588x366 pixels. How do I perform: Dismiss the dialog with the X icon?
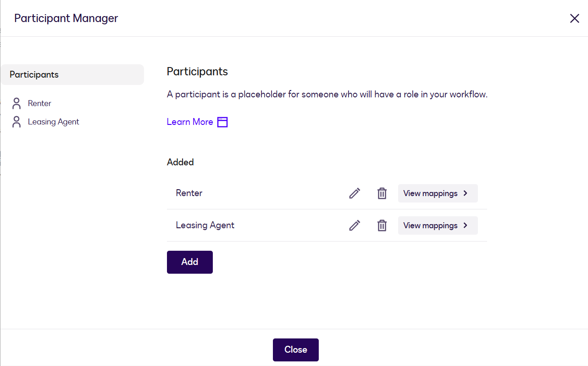point(574,18)
